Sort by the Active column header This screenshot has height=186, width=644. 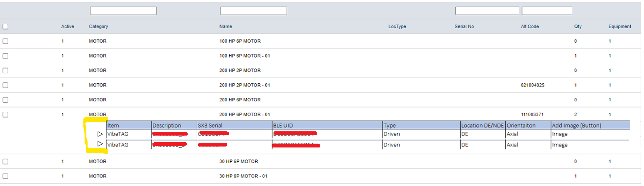click(68, 27)
